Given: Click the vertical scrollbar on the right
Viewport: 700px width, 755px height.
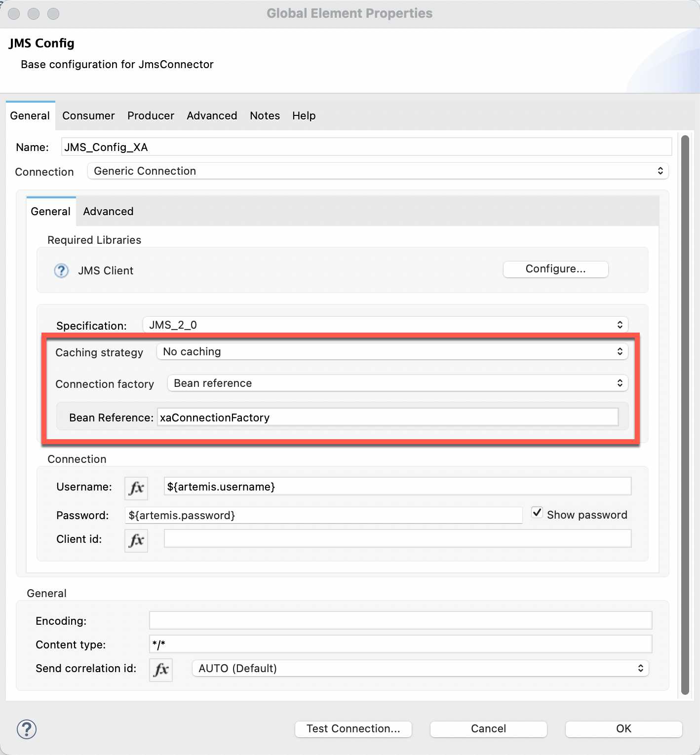Looking at the screenshot, I should 685,415.
